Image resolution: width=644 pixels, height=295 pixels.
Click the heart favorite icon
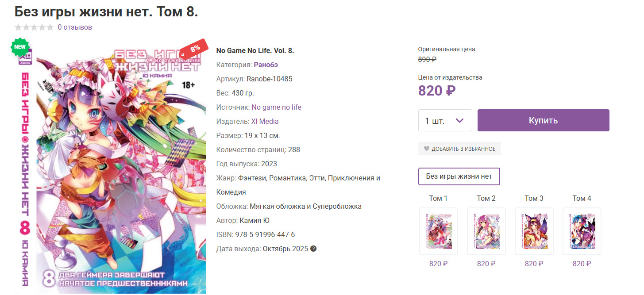pyautogui.click(x=427, y=149)
